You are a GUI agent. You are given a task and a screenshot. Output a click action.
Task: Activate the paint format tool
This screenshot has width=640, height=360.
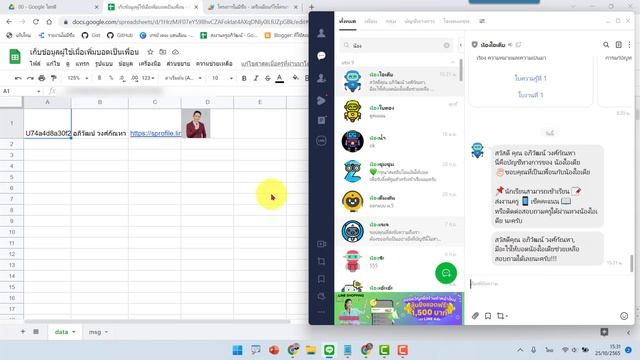[53, 78]
